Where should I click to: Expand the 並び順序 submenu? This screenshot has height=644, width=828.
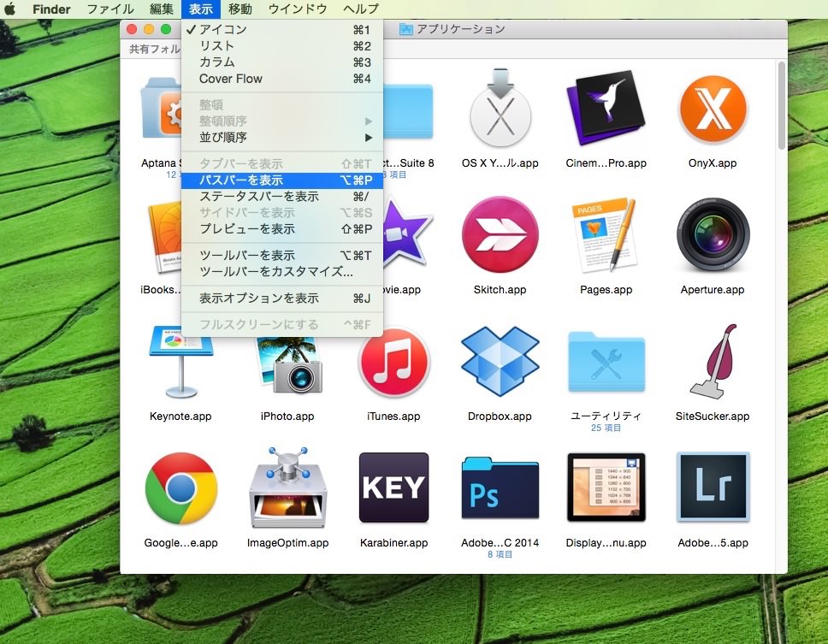pos(282,137)
